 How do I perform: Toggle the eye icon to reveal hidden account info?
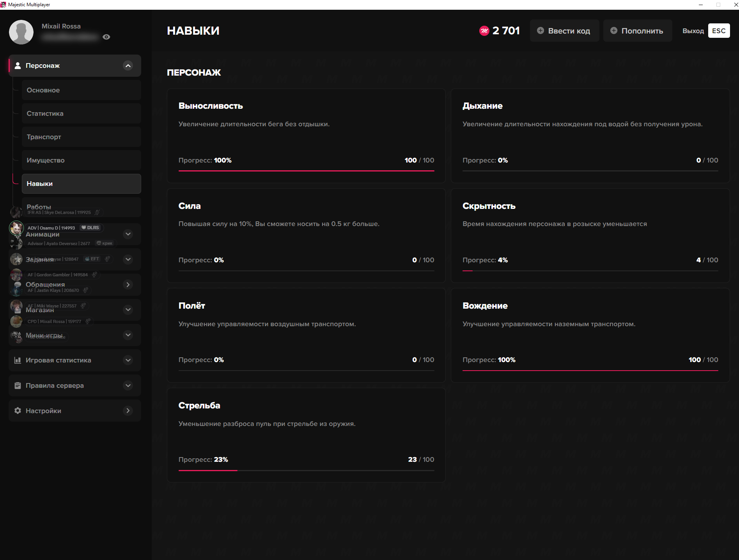click(106, 37)
